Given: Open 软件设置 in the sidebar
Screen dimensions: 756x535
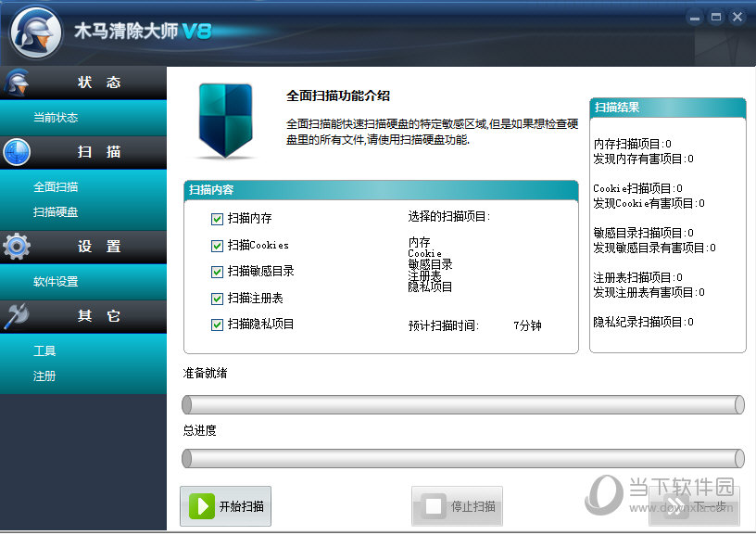Looking at the screenshot, I should (x=56, y=281).
